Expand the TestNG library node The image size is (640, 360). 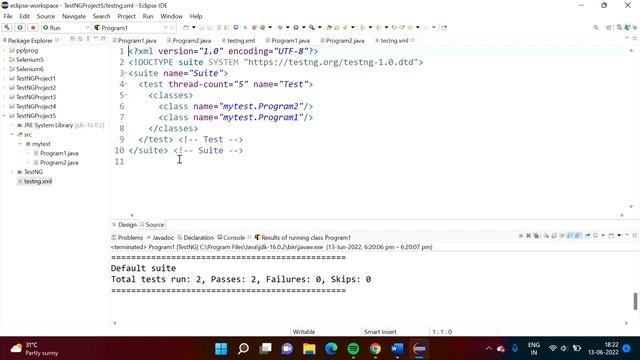pyautogui.click(x=12, y=172)
